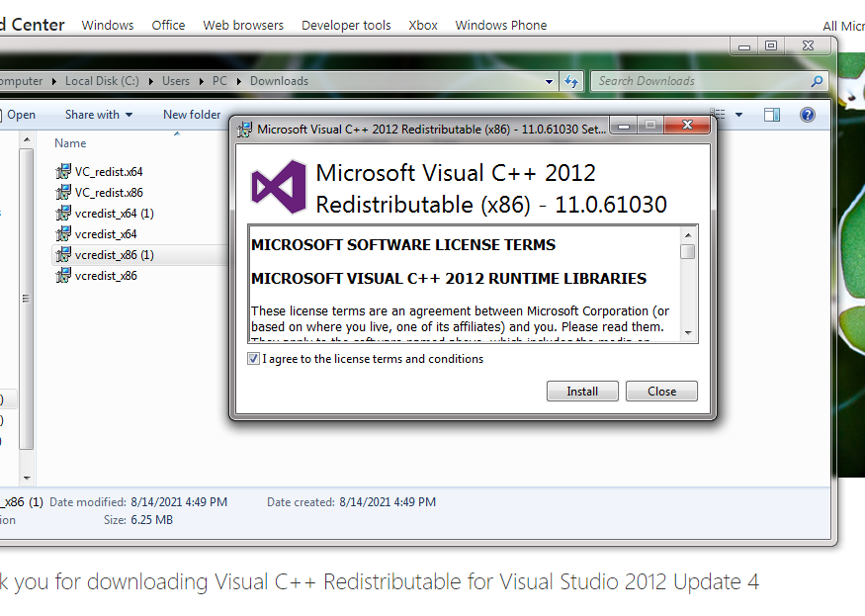Sort files by Name column header

coord(70,143)
